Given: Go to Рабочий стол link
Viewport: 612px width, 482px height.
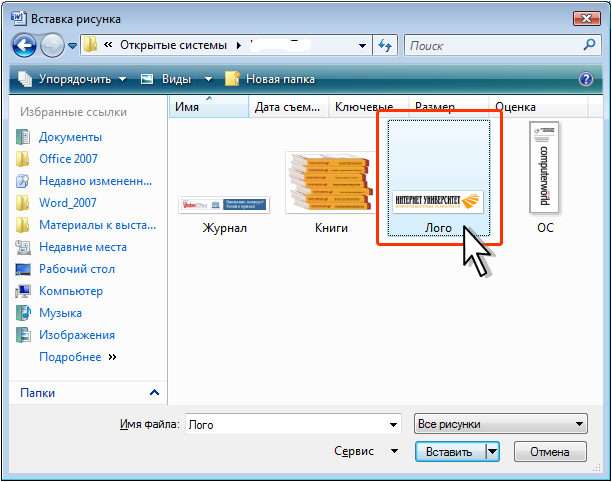Looking at the screenshot, I should [x=77, y=269].
